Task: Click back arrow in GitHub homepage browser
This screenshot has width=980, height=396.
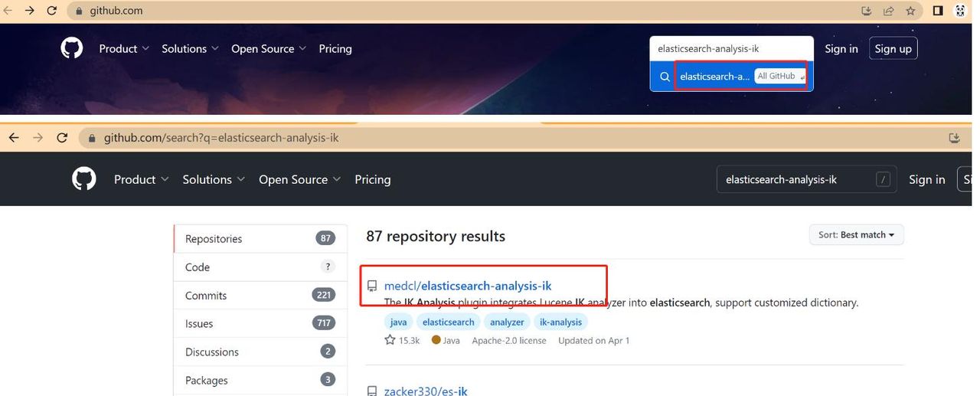Action: (7, 11)
